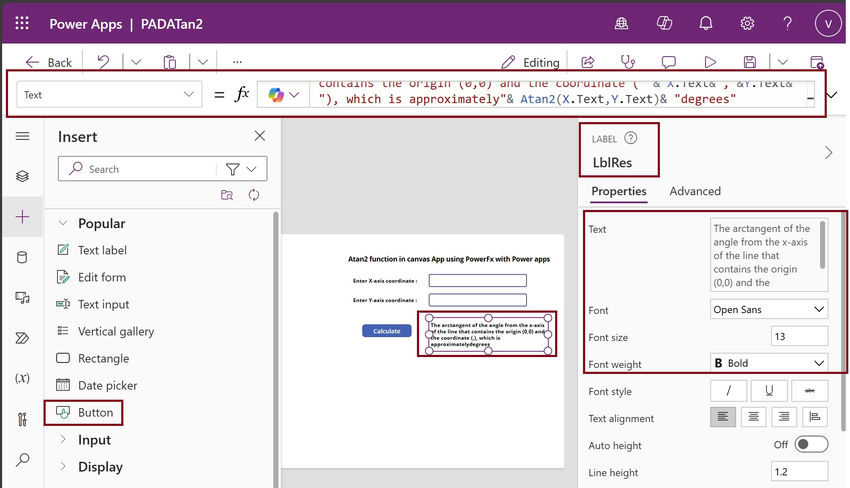Image resolution: width=850 pixels, height=488 pixels.
Task: Open the Insert plus icon
Action: (x=22, y=217)
